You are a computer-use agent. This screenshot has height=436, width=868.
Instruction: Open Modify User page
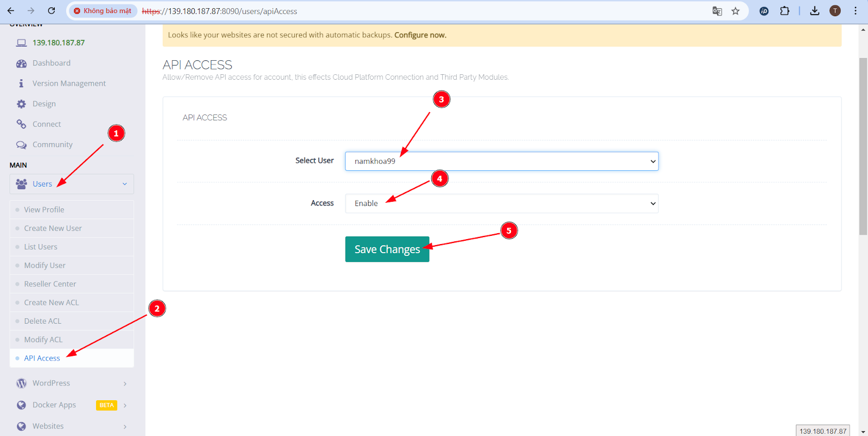(72, 265)
